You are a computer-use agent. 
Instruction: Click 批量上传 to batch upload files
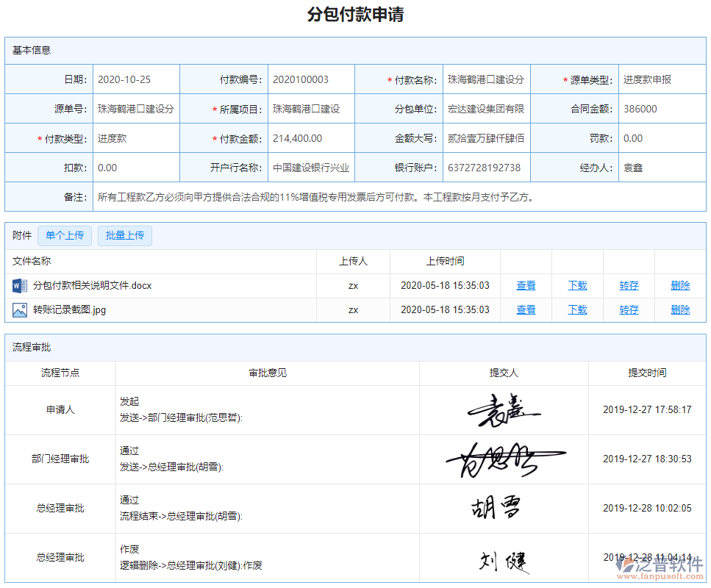tap(124, 235)
